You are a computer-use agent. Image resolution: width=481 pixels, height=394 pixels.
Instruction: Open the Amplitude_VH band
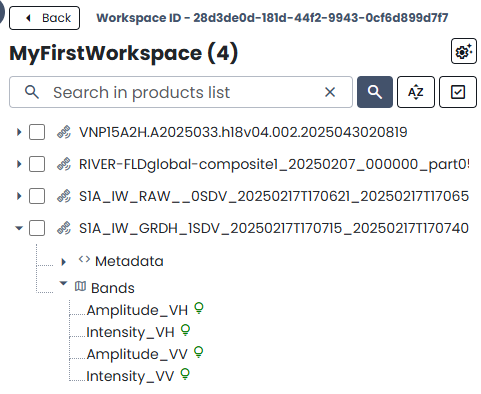click(x=137, y=310)
